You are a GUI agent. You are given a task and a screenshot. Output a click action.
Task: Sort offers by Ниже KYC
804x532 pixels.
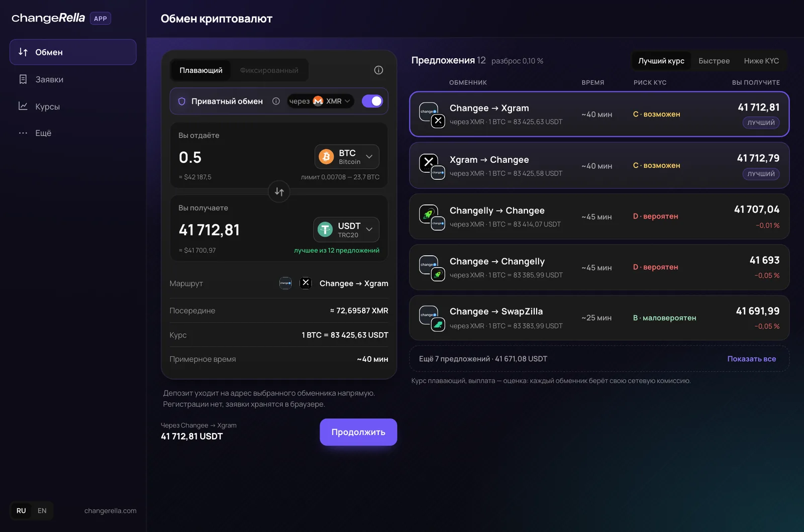pyautogui.click(x=761, y=61)
